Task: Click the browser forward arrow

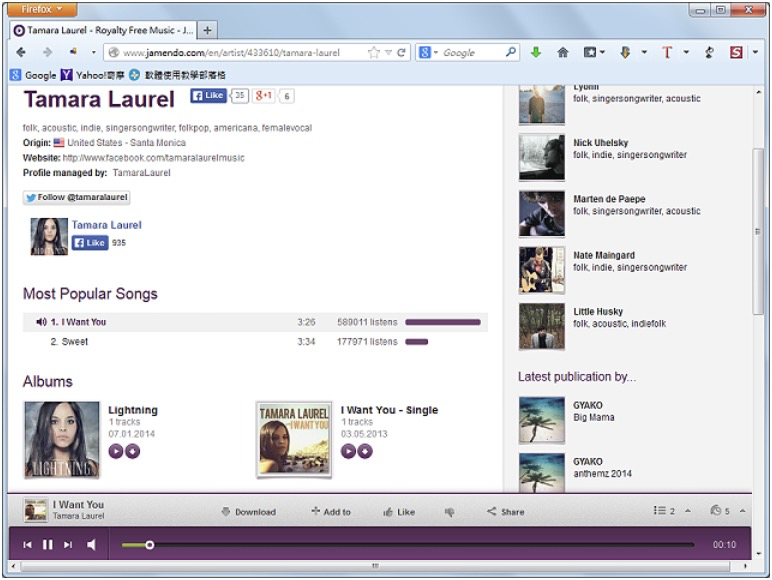Action: tap(47, 52)
